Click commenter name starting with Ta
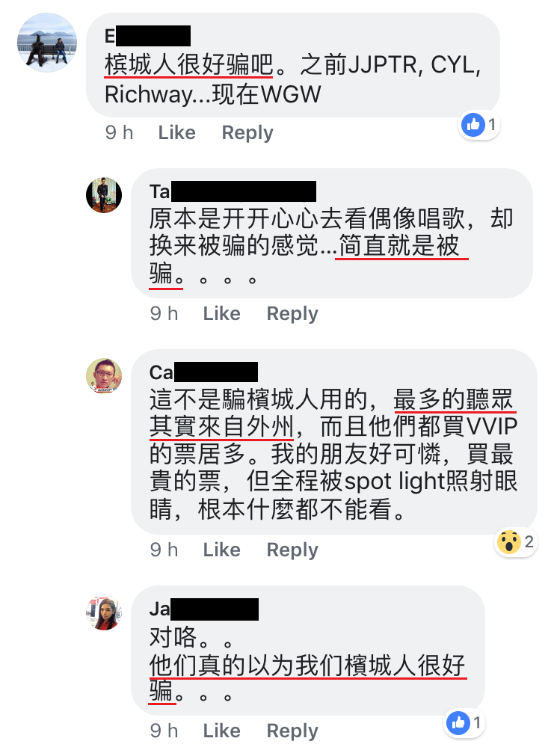 point(233,191)
